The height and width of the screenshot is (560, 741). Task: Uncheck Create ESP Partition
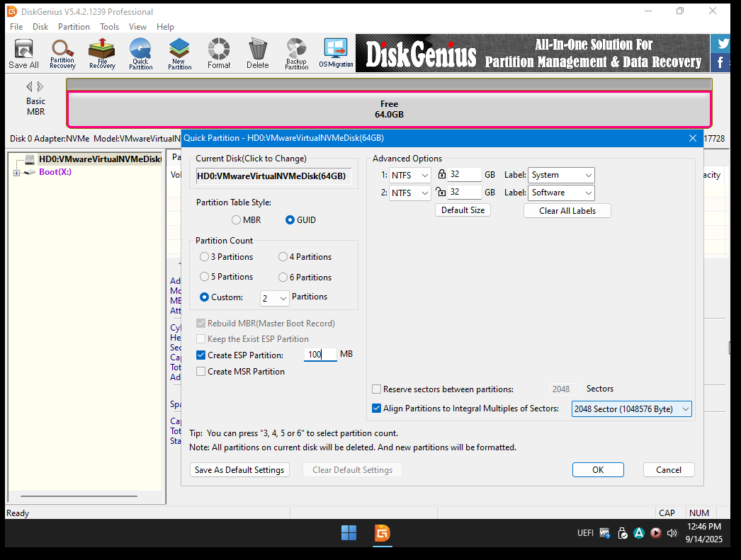201,355
